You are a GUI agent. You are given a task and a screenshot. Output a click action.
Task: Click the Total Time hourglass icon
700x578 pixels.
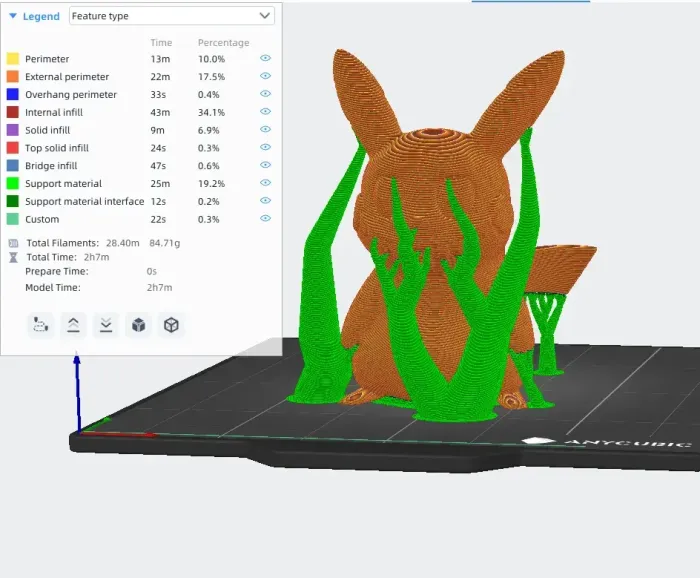click(x=13, y=257)
